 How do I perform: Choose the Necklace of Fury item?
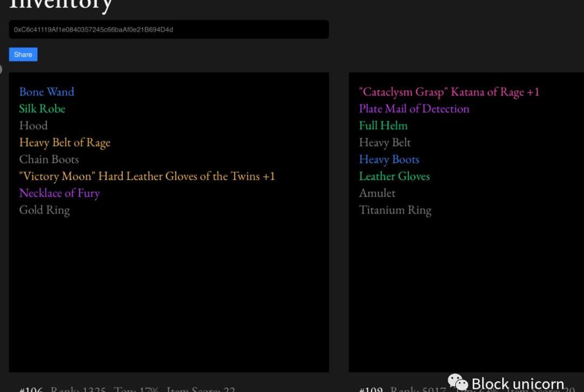59,193
